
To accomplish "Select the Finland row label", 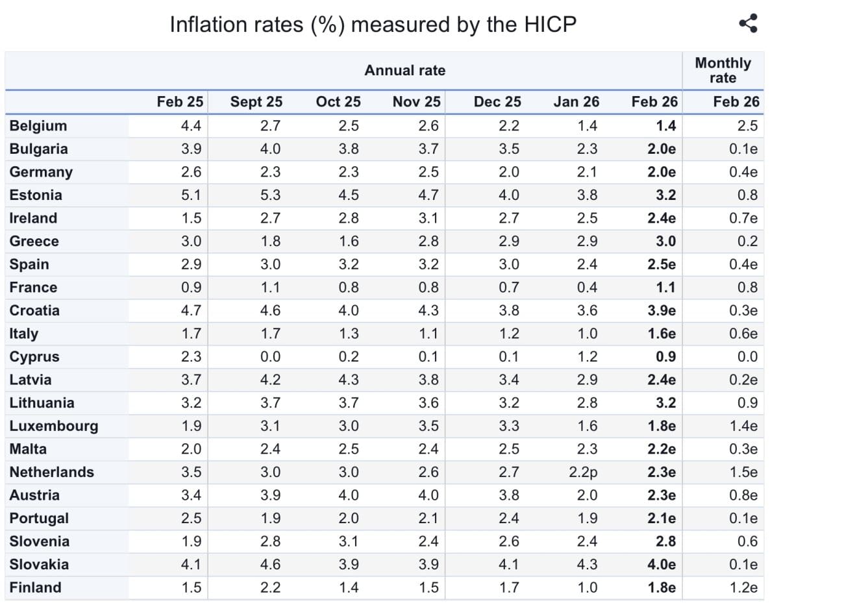I will coord(36,587).
